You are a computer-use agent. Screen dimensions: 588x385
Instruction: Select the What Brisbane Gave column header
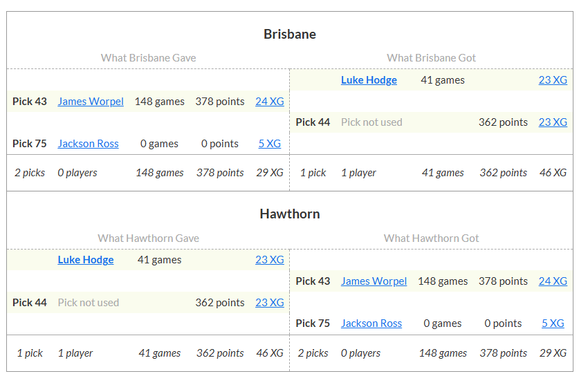point(148,58)
